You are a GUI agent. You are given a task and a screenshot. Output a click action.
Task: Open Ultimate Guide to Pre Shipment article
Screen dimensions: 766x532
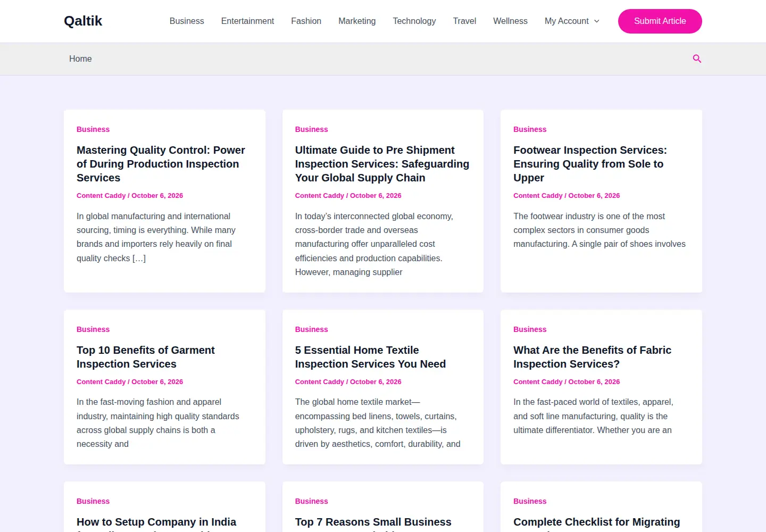pyautogui.click(x=382, y=164)
